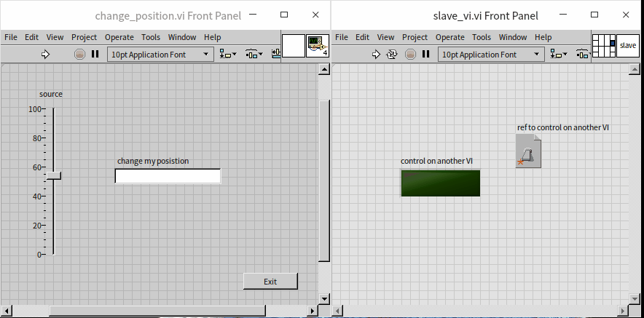This screenshot has height=318, width=644.
Task: Click Abort Execution button in change_position.vi
Action: click(x=79, y=54)
